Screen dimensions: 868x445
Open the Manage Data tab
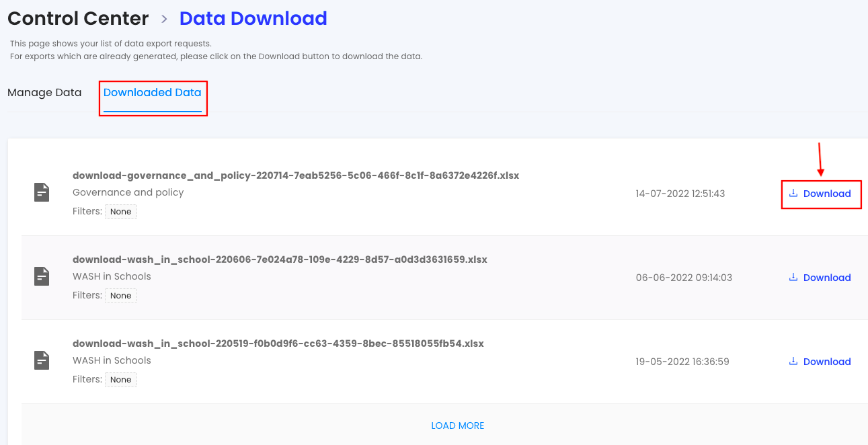[44, 93]
